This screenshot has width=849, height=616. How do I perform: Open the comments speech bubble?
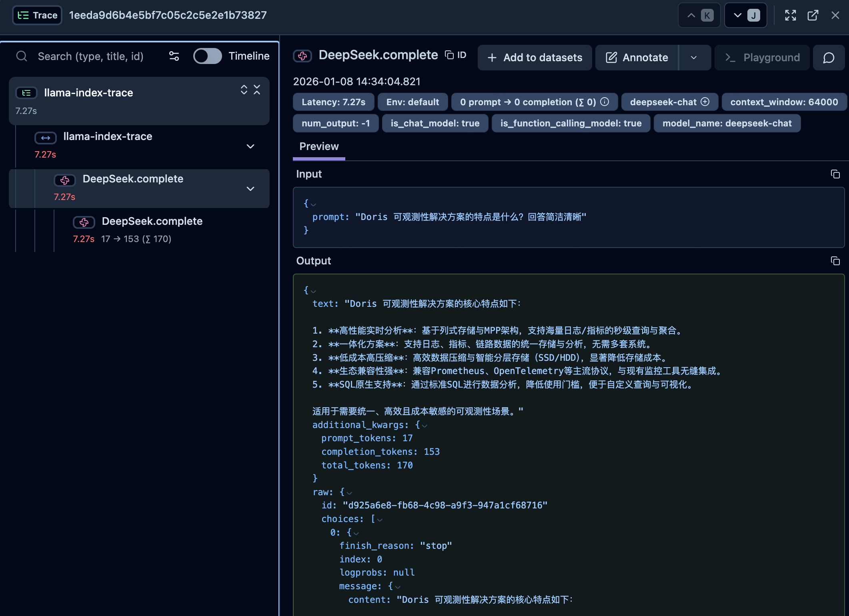pyautogui.click(x=829, y=58)
